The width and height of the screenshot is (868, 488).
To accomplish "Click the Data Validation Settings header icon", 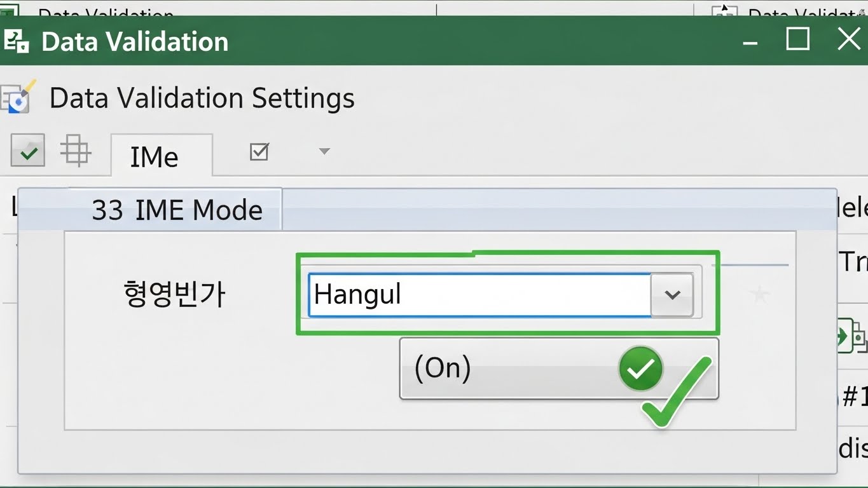I will pyautogui.click(x=19, y=97).
